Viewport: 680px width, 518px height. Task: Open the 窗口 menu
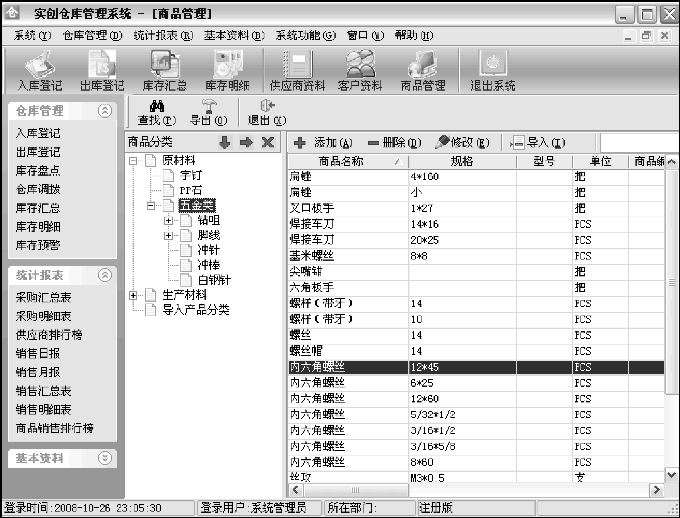click(x=366, y=36)
